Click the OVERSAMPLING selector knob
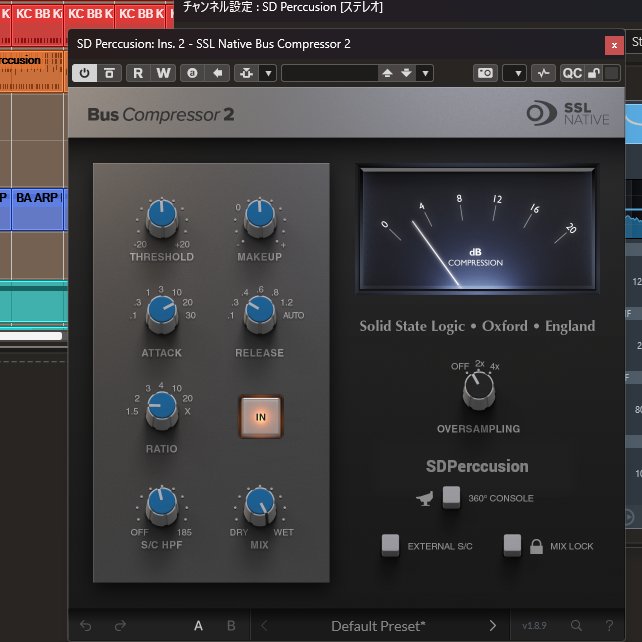The height and width of the screenshot is (642, 642). click(x=479, y=389)
